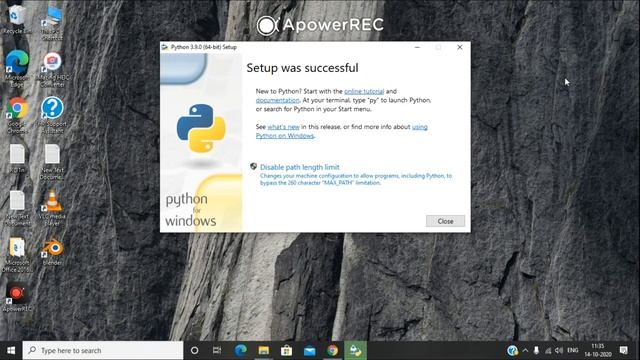Select the Google Chrome desktop shortcut
This screenshot has width=640, height=360.
pyautogui.click(x=17, y=115)
